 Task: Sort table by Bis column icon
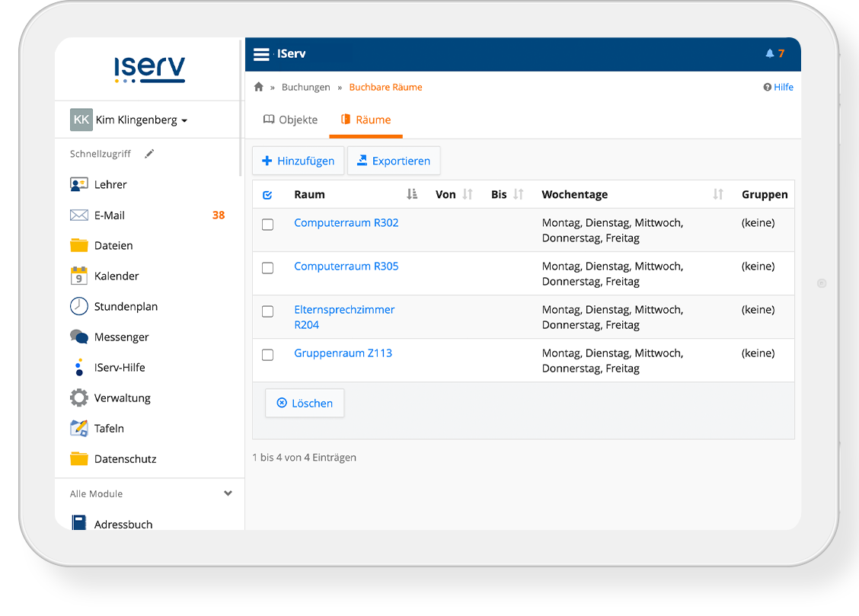click(519, 194)
